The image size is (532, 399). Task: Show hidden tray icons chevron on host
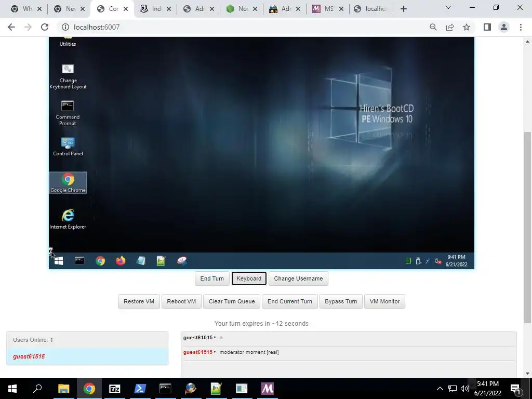pos(440,389)
